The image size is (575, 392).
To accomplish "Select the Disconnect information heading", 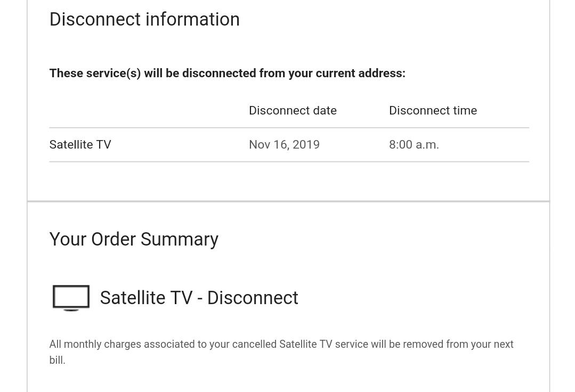I will click(144, 19).
